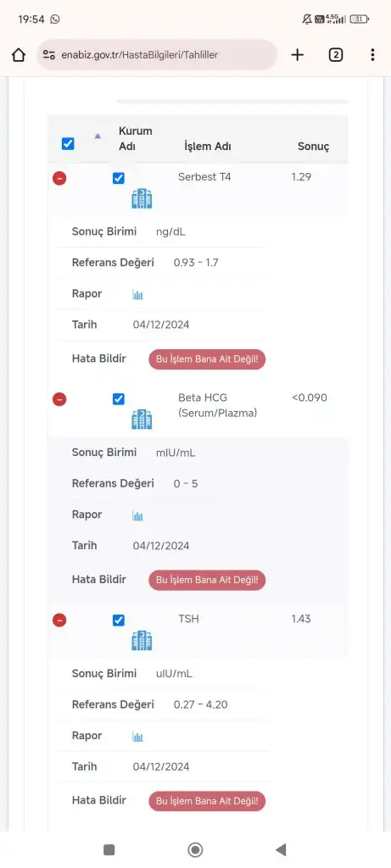The image size is (391, 868).
Task: Tap the enabiz.gov.tr address bar
Action: [157, 55]
